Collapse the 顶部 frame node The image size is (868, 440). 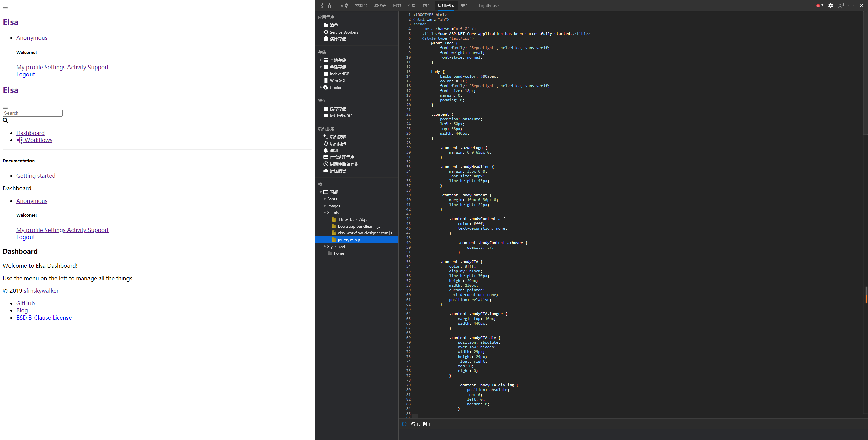tap(321, 192)
